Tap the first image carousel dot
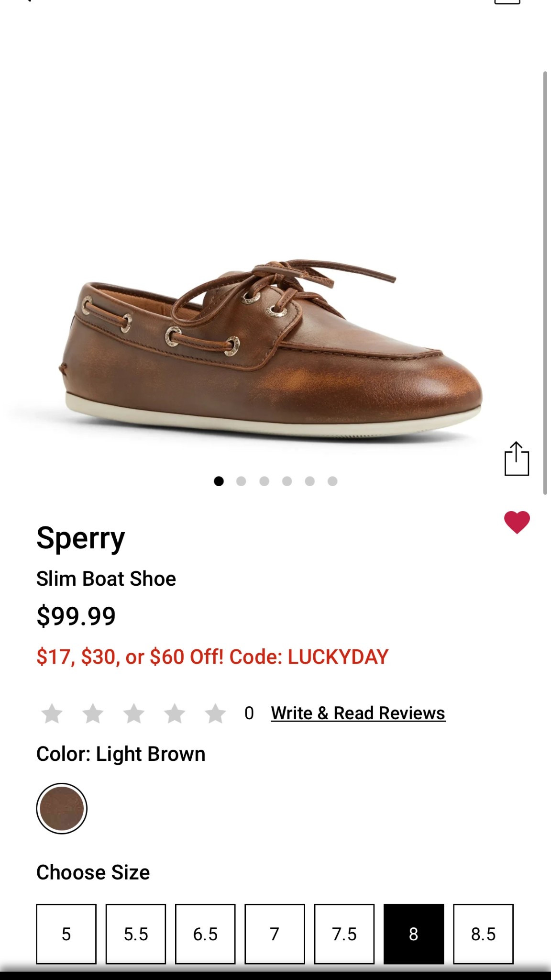 point(220,480)
